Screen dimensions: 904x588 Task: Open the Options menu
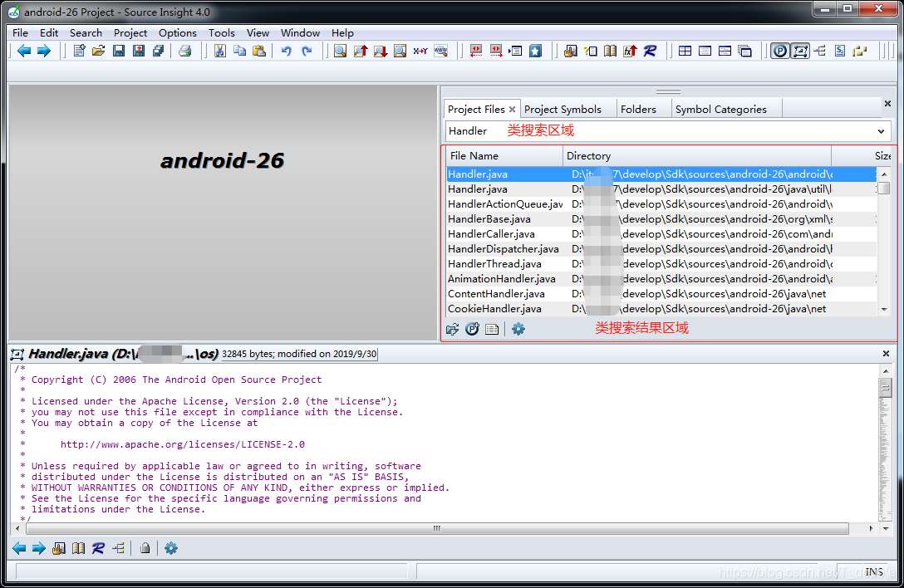pos(178,33)
